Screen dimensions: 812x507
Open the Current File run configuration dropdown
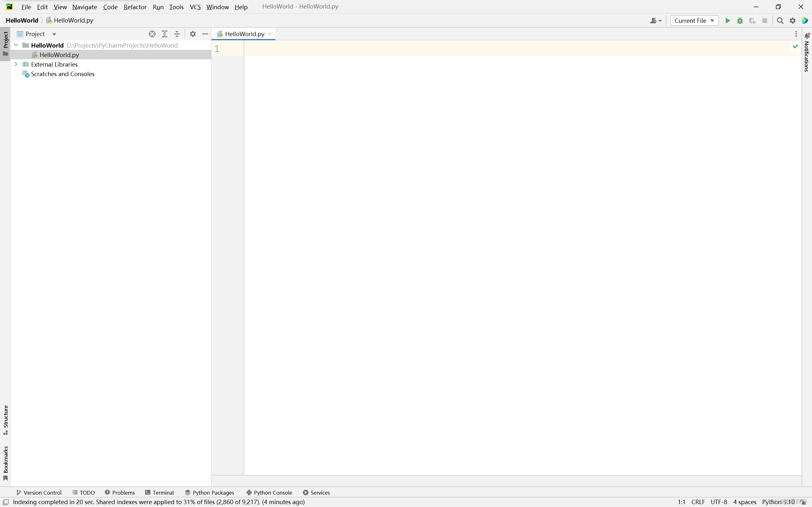[x=694, y=21]
